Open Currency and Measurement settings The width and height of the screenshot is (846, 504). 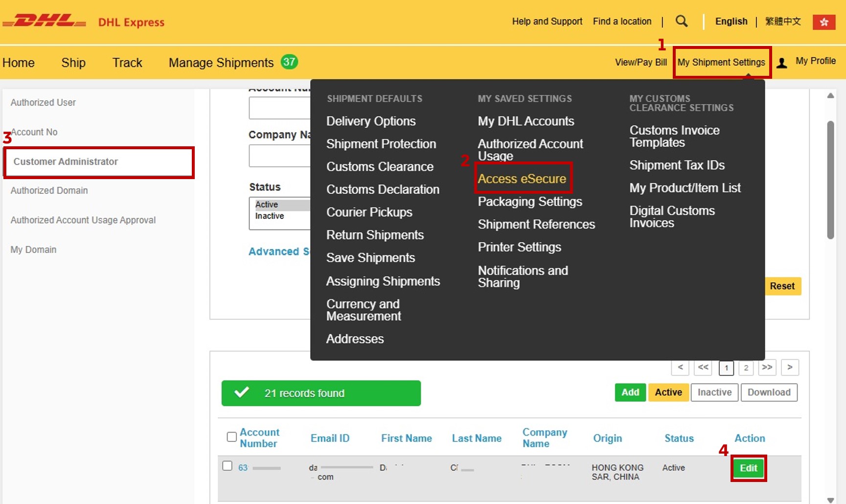tap(364, 310)
